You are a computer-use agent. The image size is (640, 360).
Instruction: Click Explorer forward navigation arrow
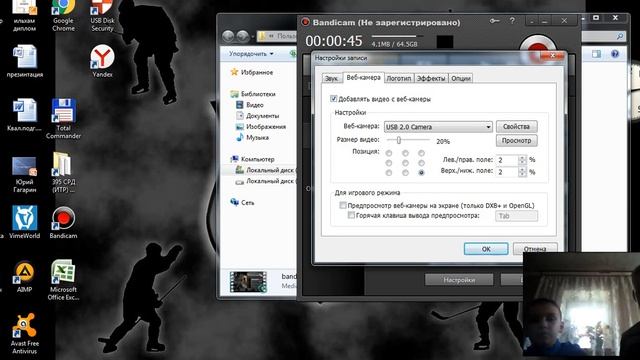click(x=242, y=36)
